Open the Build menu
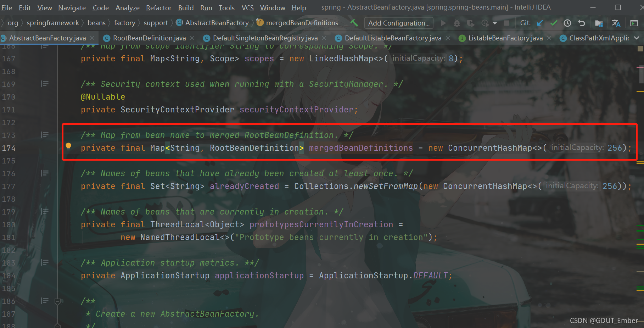This screenshot has height=328, width=644. (186, 7)
